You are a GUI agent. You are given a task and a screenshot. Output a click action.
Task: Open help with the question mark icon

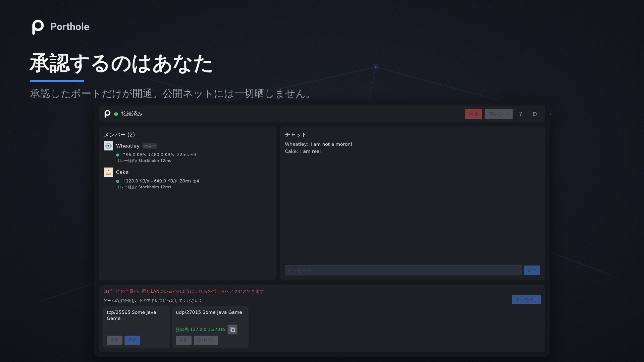(x=521, y=114)
